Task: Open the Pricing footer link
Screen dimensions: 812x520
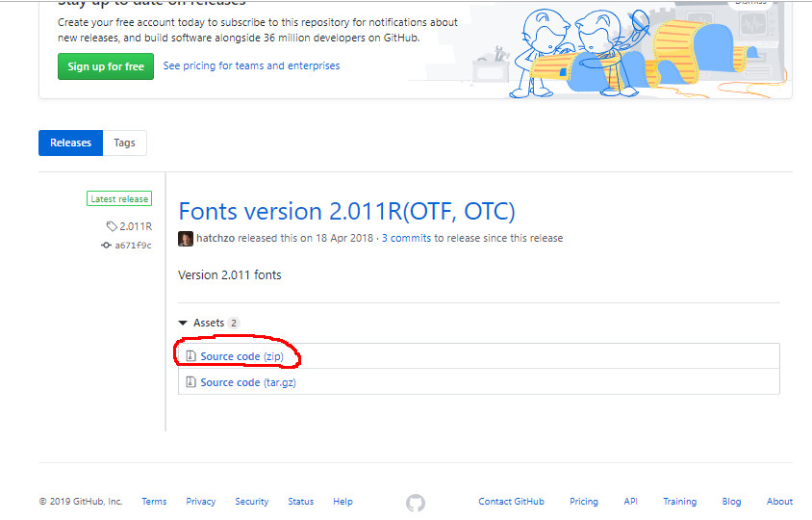Action: [584, 502]
